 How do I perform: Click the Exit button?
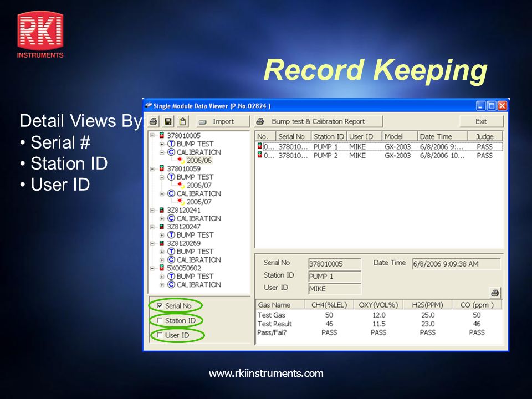coord(481,121)
